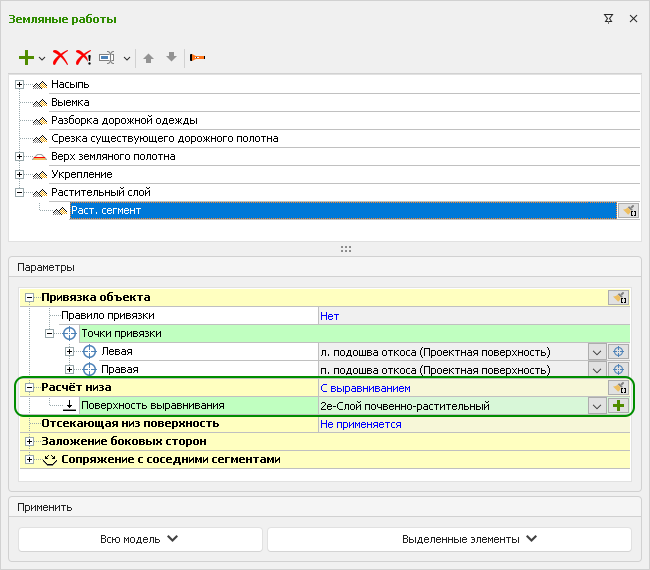This screenshot has width=650, height=570.
Task: Add a new Поверхность выравнивания with green plus
Action: (x=619, y=406)
